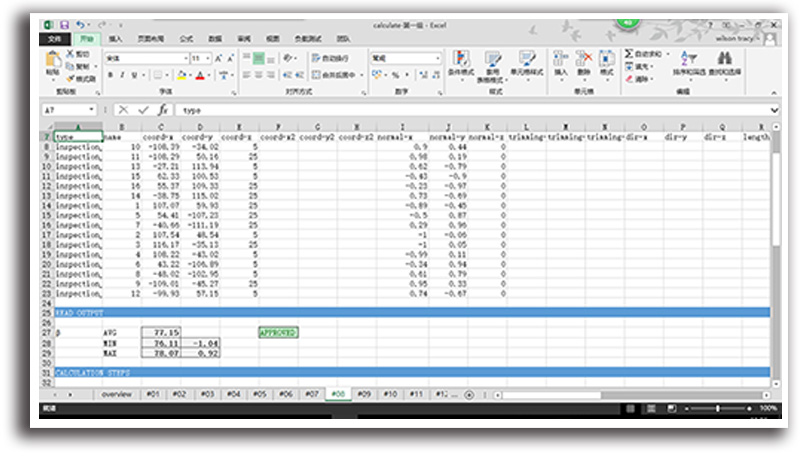The image size is (800, 460).
Task: Toggle bold formatting
Action: coord(110,75)
